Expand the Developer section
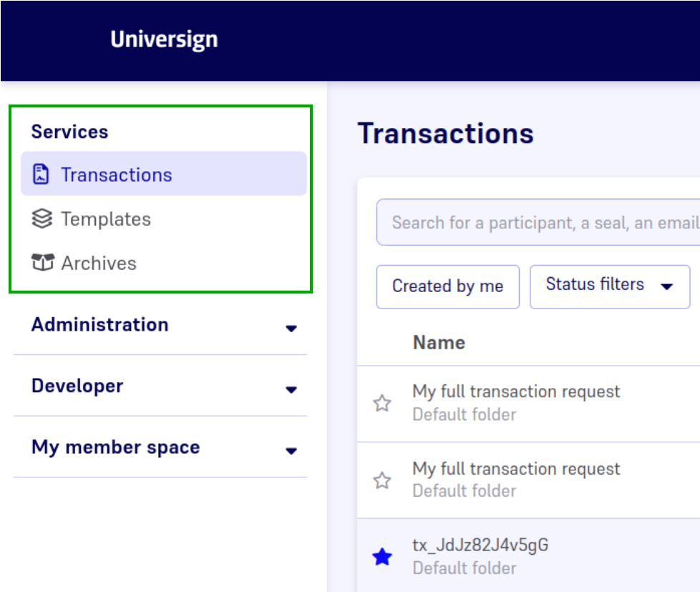The image size is (700, 592). tap(291, 389)
